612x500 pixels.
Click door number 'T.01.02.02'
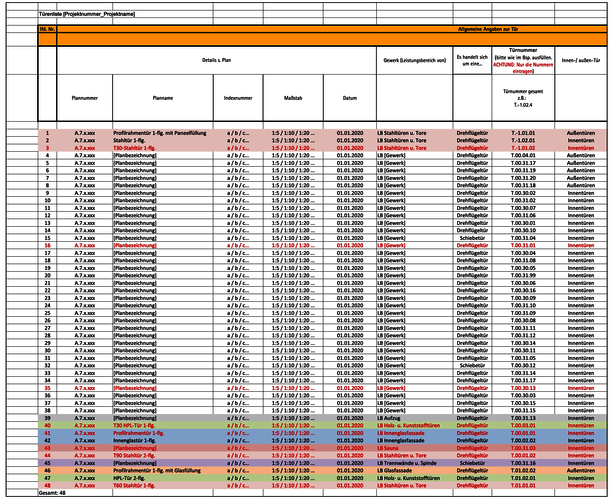tap(523, 470)
